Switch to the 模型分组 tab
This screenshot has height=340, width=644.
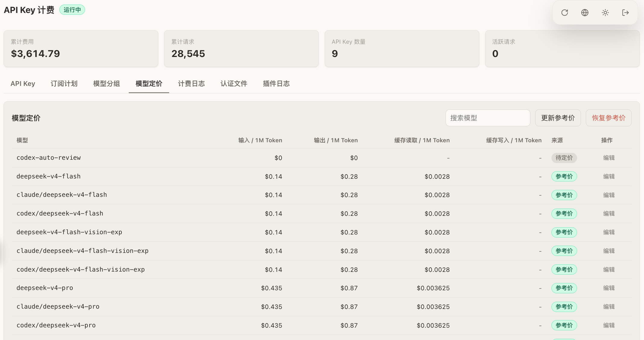(x=106, y=83)
